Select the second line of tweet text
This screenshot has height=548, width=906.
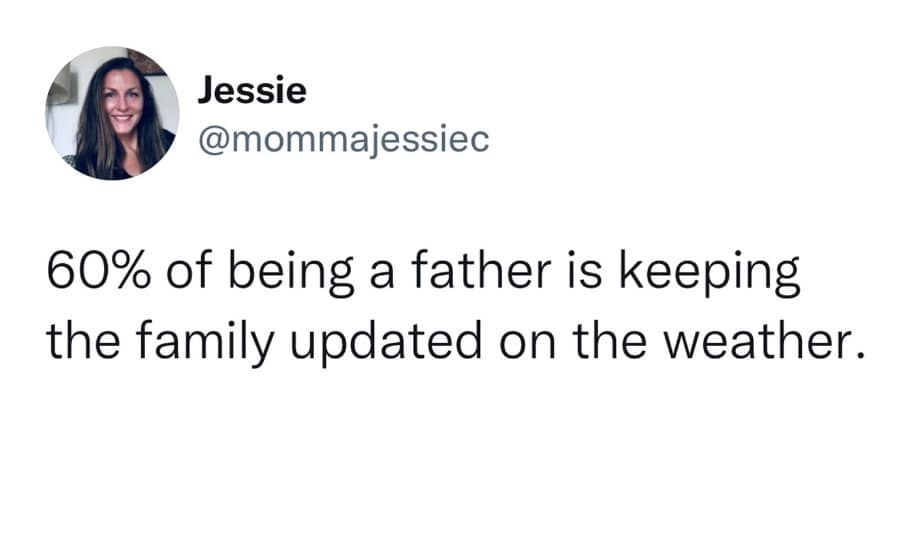click(x=453, y=344)
